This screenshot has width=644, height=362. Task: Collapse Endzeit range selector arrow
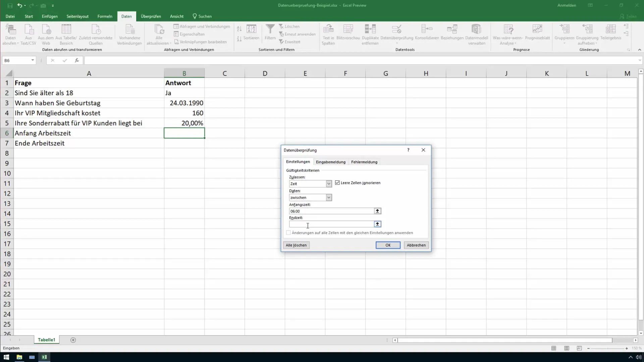tap(377, 224)
